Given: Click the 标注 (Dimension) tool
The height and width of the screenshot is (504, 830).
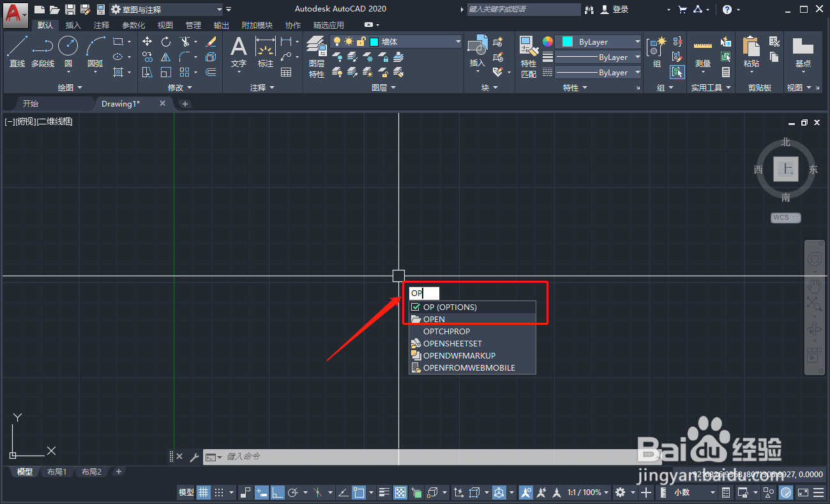Looking at the screenshot, I should coord(266,51).
